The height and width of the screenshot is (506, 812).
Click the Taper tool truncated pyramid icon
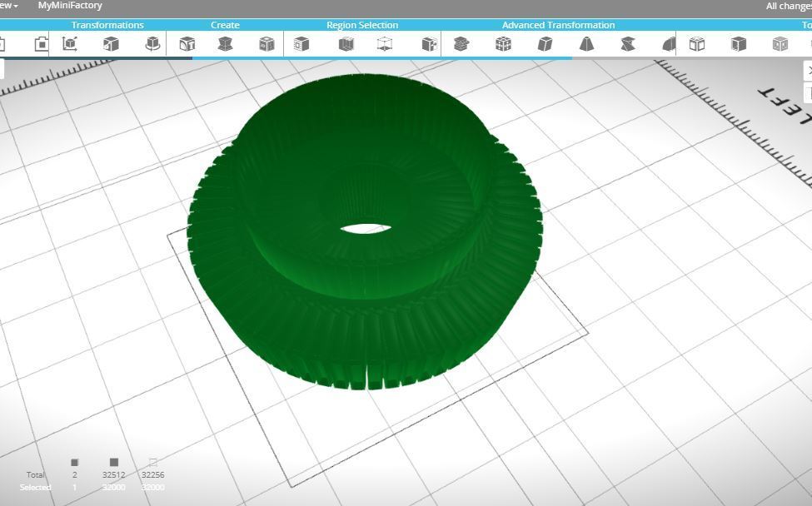point(586,44)
